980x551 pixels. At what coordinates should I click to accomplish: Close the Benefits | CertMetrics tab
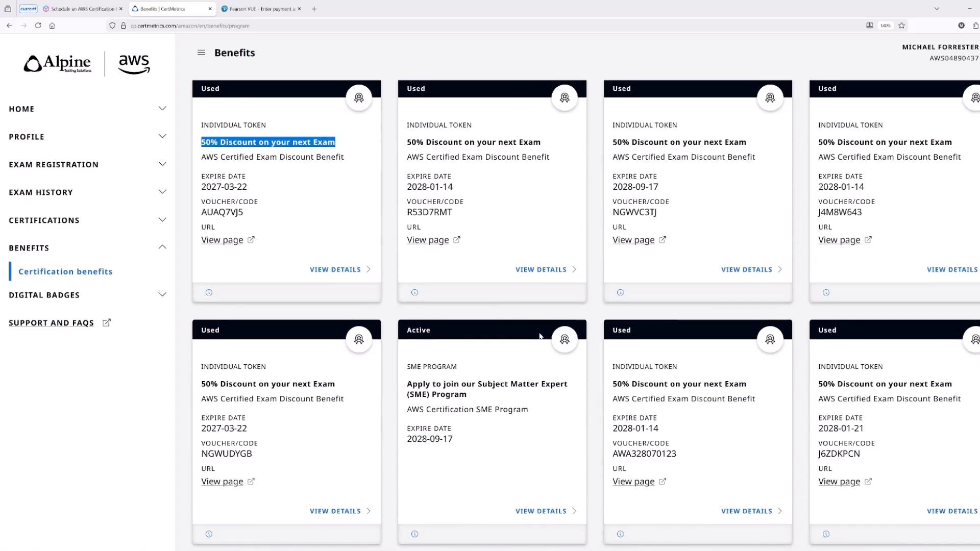click(210, 9)
